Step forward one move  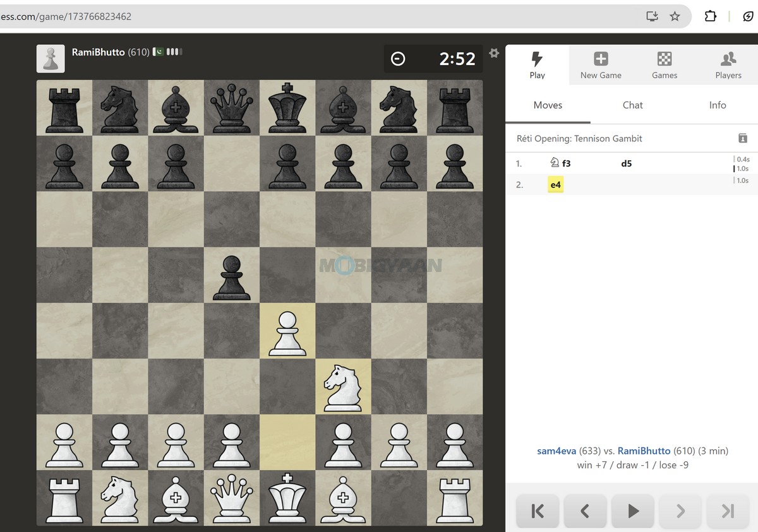680,511
